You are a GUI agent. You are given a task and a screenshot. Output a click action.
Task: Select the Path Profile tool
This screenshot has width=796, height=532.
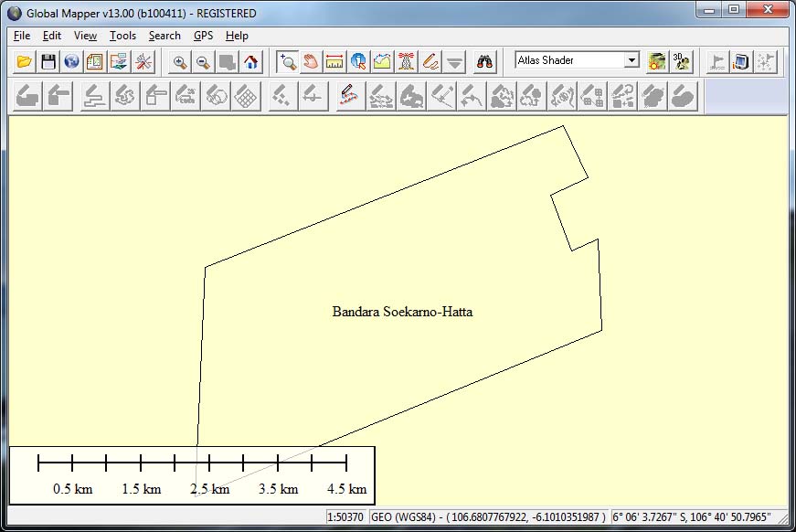pyautogui.click(x=382, y=62)
